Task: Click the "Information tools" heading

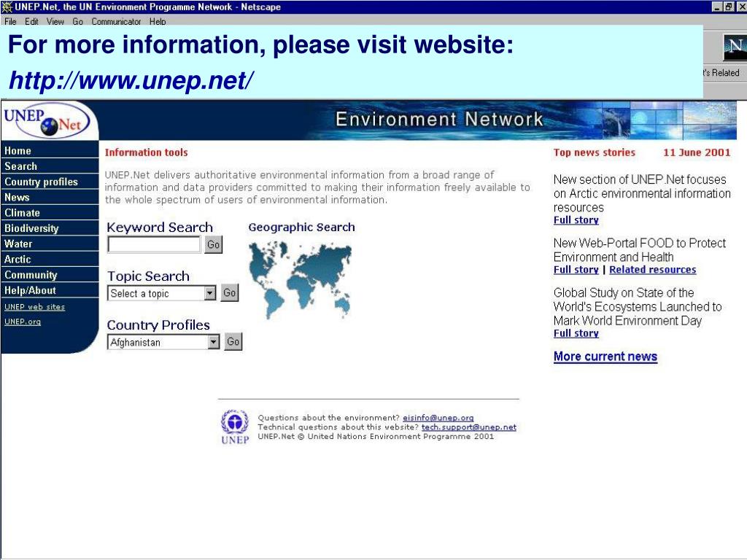Action: point(146,152)
